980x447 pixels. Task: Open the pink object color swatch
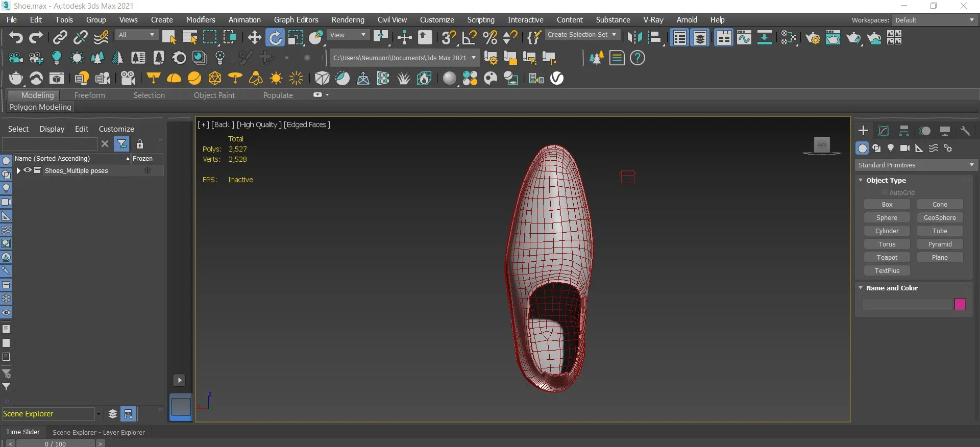point(960,304)
